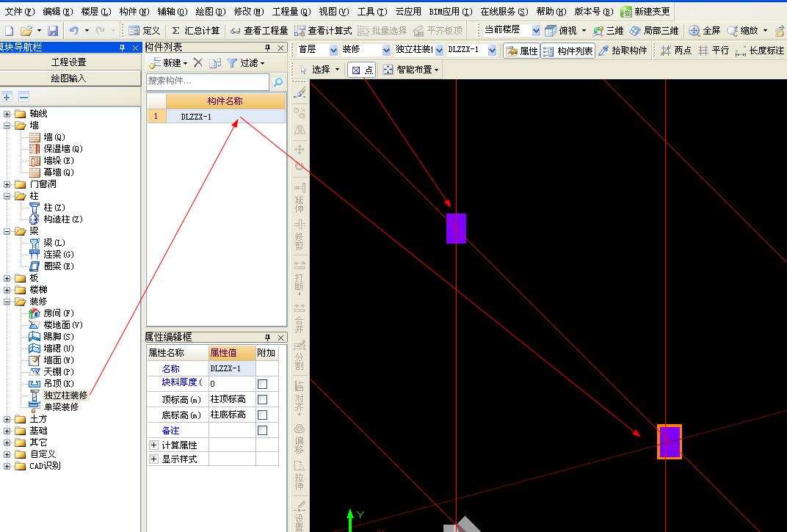The width and height of the screenshot is (787, 532).
Task: Click the 分割 tool in vertical toolbar
Action: pyautogui.click(x=300, y=355)
